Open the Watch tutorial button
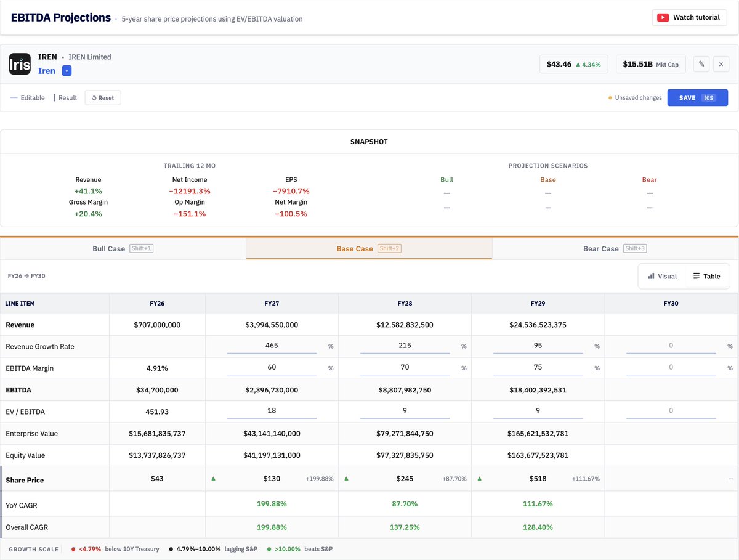The image size is (739, 560). click(689, 17)
